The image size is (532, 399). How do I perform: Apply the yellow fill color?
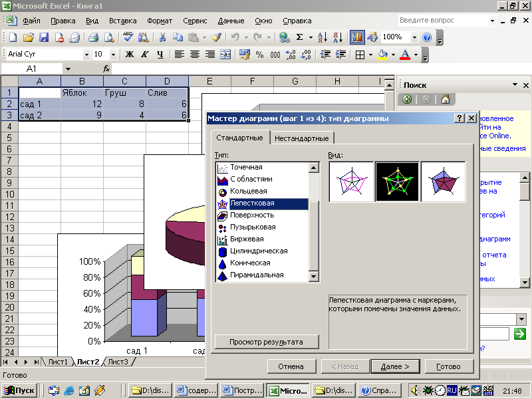pos(383,55)
